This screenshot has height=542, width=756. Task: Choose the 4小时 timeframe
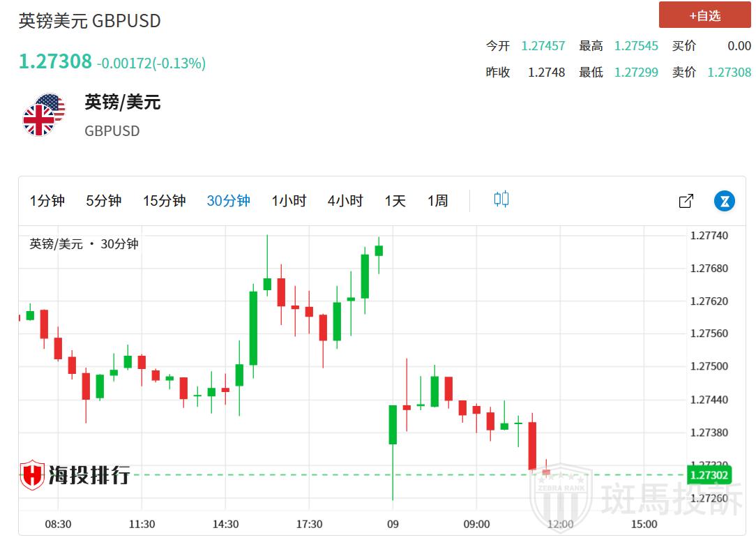click(x=345, y=201)
